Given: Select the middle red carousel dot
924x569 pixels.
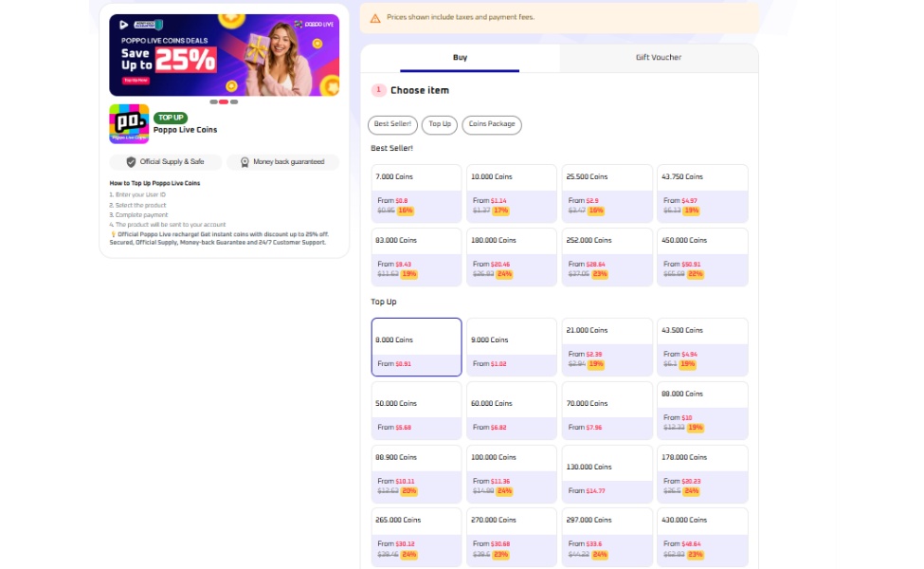Looking at the screenshot, I should tap(224, 102).
